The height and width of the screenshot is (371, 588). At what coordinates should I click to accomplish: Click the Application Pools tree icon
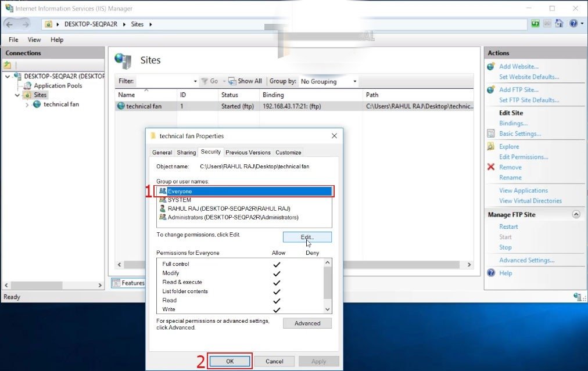(27, 85)
